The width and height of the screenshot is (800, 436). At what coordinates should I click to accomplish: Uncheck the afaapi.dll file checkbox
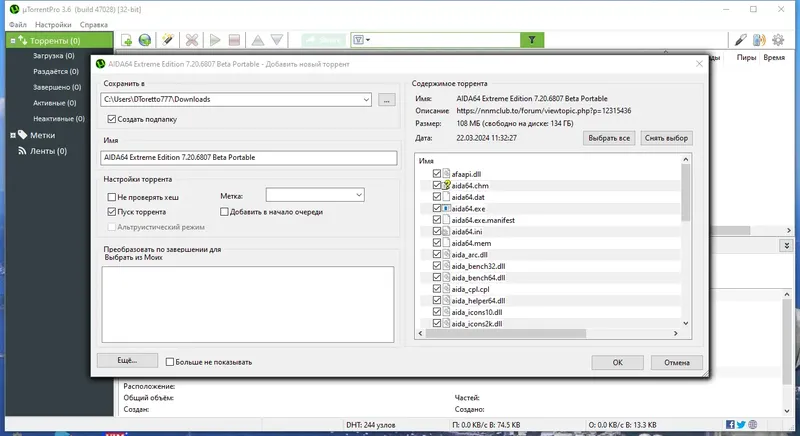point(437,174)
